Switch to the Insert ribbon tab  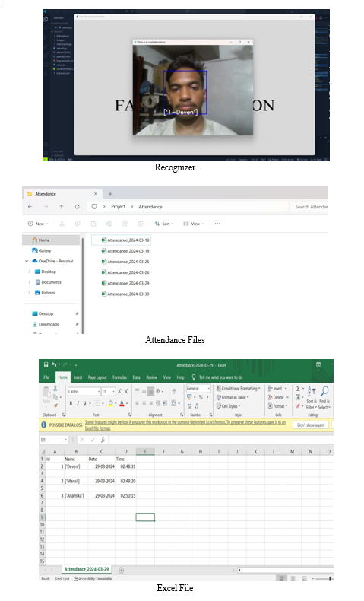coord(78,377)
